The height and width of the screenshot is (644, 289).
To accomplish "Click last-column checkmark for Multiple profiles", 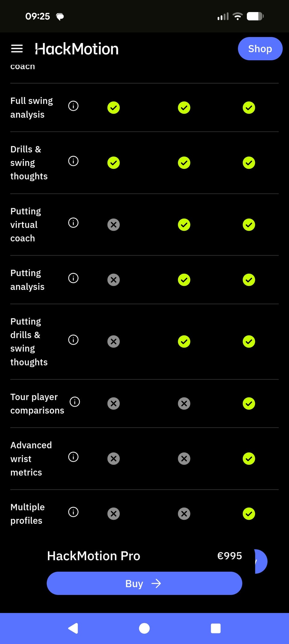I will (x=249, y=514).
